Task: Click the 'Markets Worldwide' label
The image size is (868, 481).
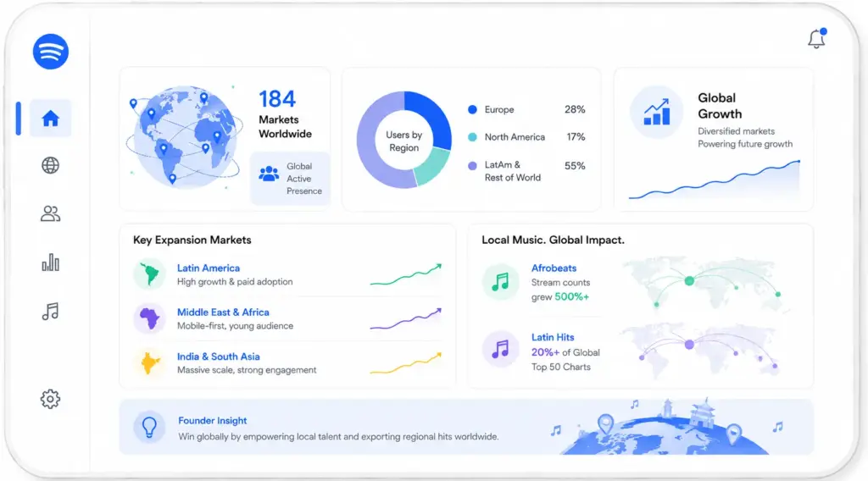Action: [x=285, y=127]
